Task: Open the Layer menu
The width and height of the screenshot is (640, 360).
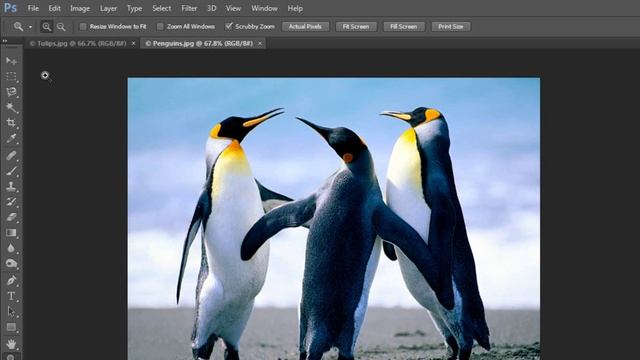Action: point(109,8)
